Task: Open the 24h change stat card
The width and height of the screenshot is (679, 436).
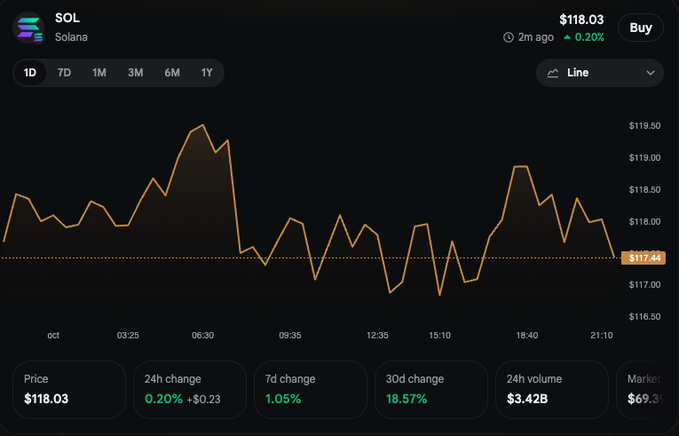Action: (190, 389)
